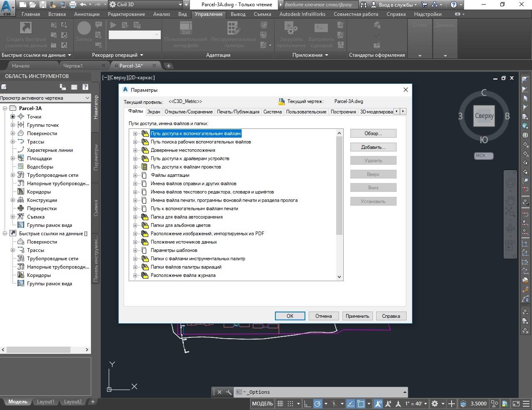Click the customization menu icon in the status bar

click(x=526, y=403)
